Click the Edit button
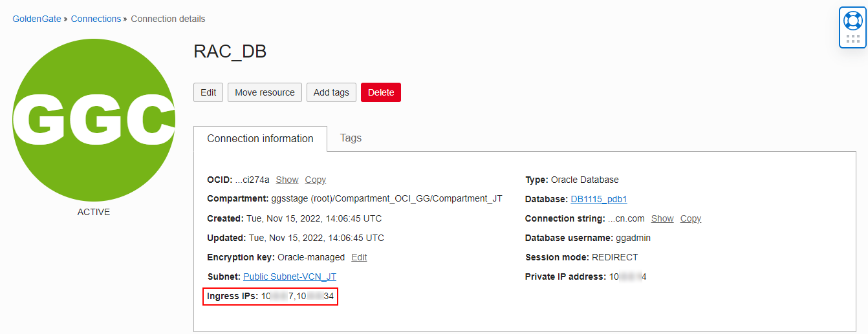The image size is (868, 334). click(x=208, y=92)
